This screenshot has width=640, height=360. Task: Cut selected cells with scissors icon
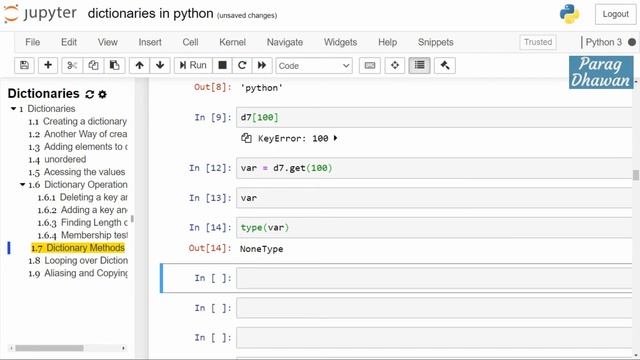pos(72,65)
